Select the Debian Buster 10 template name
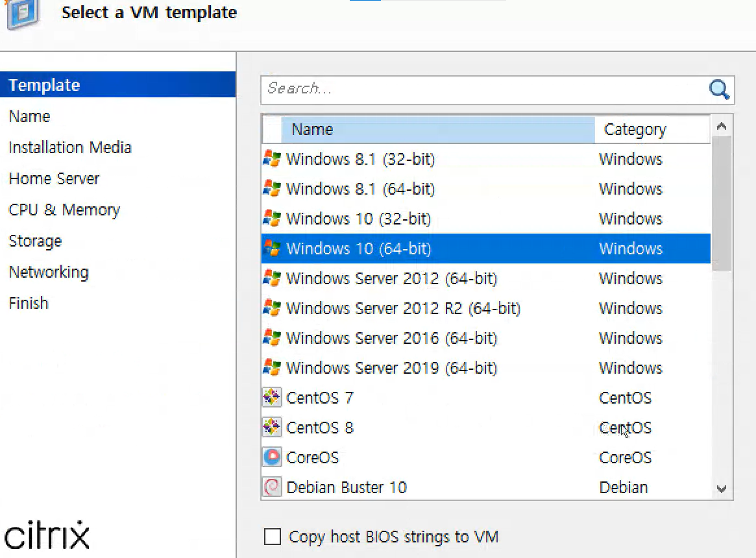This screenshot has height=558, width=756. [347, 487]
